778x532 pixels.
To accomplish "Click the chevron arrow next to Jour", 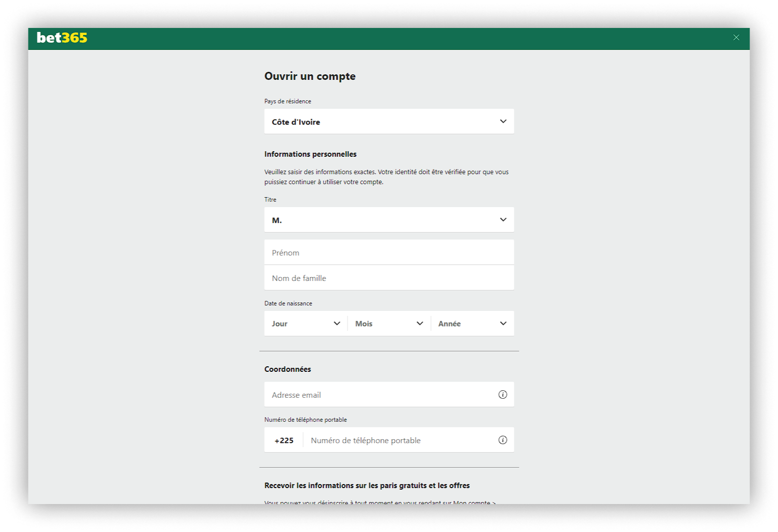I will pos(337,323).
